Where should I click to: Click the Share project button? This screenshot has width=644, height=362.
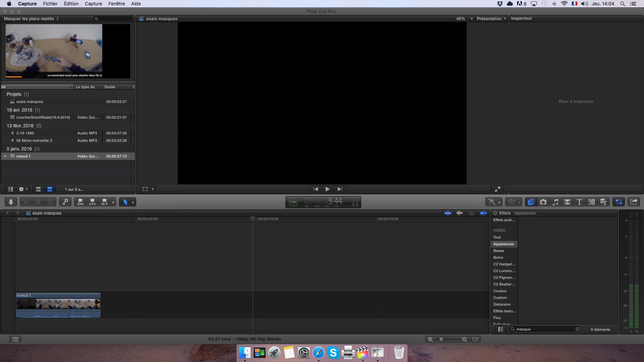[634, 202]
